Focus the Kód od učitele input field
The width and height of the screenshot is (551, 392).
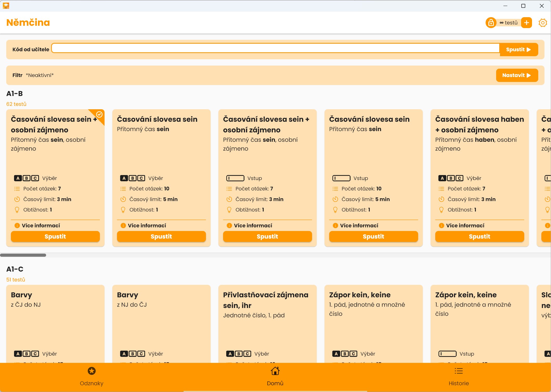click(x=275, y=48)
